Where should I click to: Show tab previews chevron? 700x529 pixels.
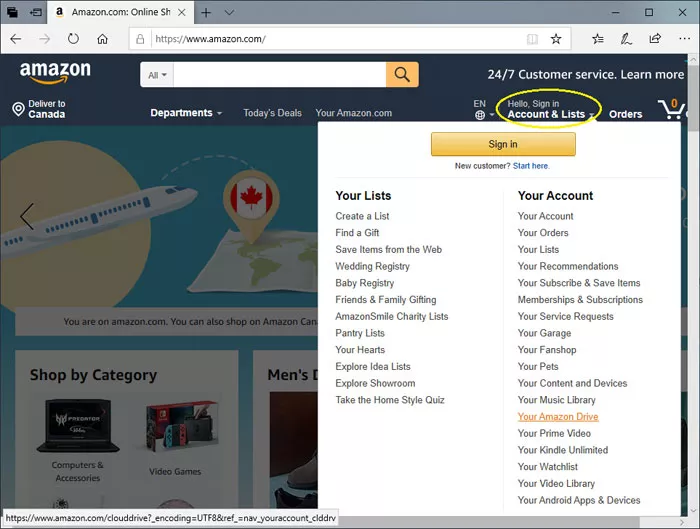[x=229, y=12]
